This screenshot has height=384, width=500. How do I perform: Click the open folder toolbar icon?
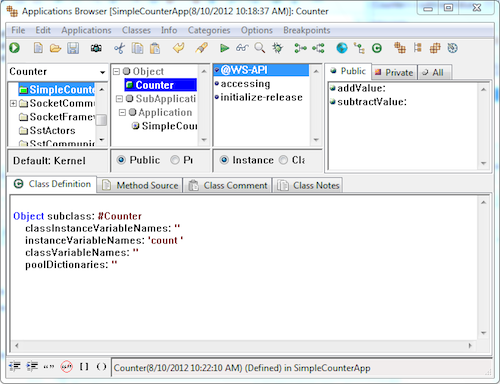(x=55, y=48)
